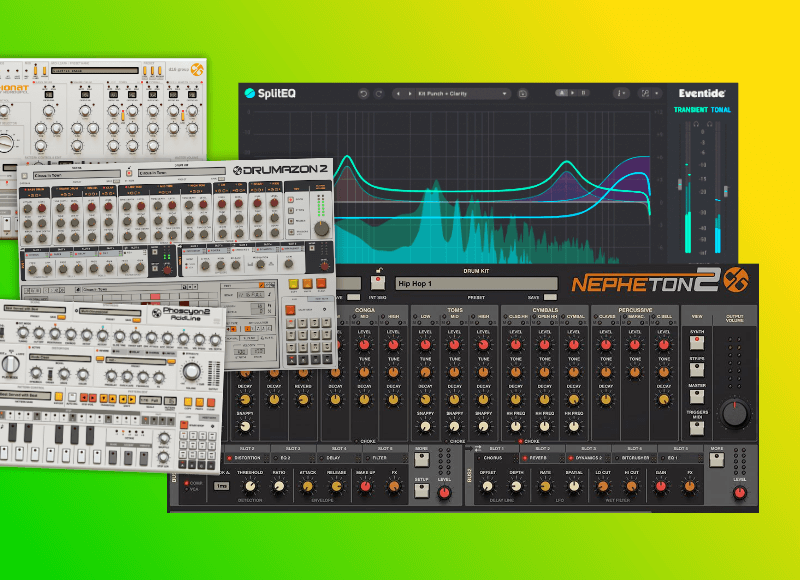This screenshot has height=580, width=800.
Task: Click the yellow pattern button in Drumazon 2
Action: click(293, 284)
